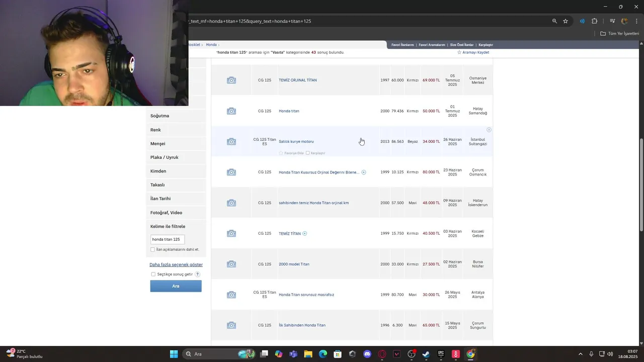This screenshot has height=362, width=644.
Task: Bookmark page with the address bar star icon
Action: (566, 21)
